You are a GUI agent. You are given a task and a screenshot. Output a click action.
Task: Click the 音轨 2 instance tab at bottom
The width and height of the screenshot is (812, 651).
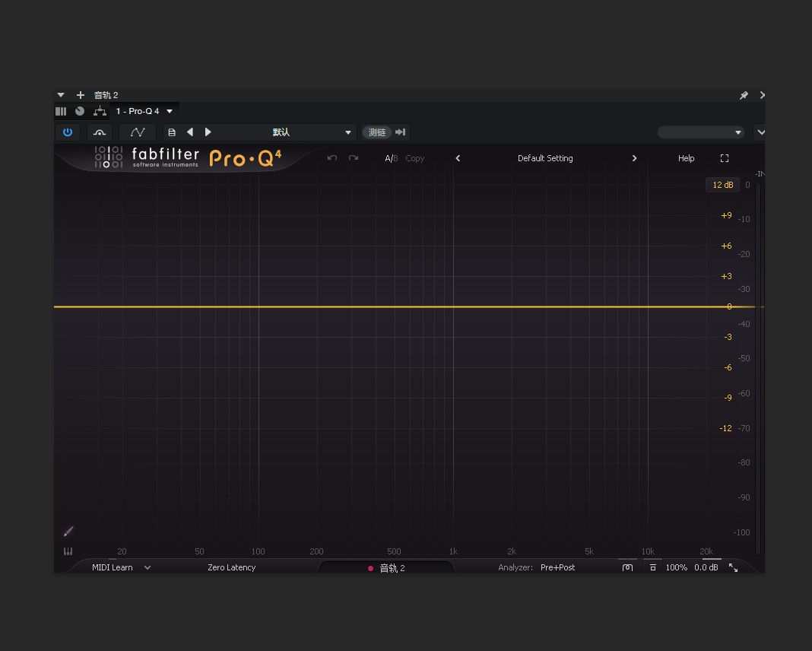click(386, 568)
